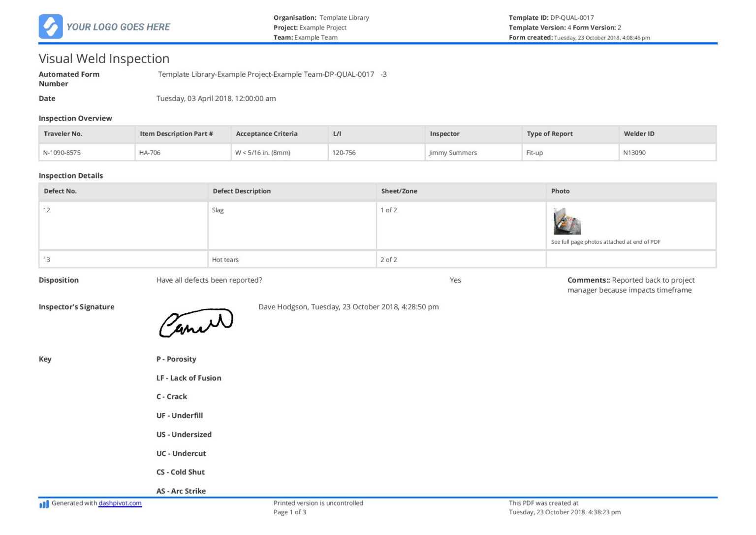Open the dashpivot.com link

[x=120, y=503]
